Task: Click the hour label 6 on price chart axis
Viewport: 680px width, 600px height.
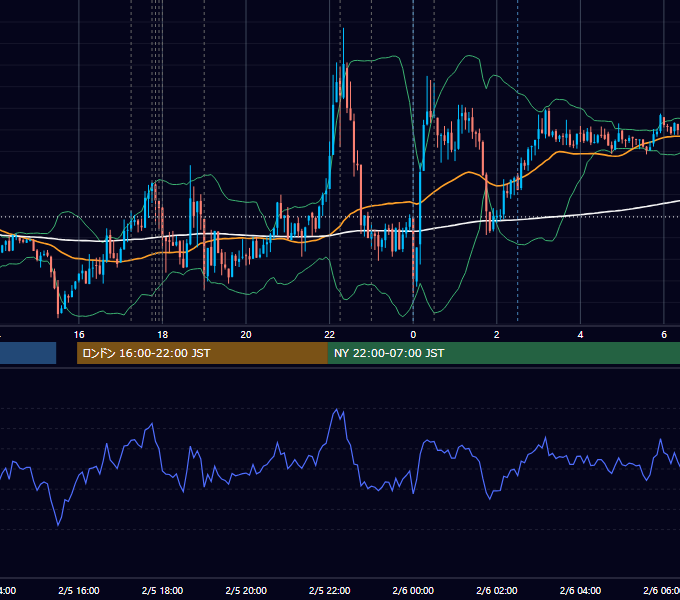Action: (664, 335)
